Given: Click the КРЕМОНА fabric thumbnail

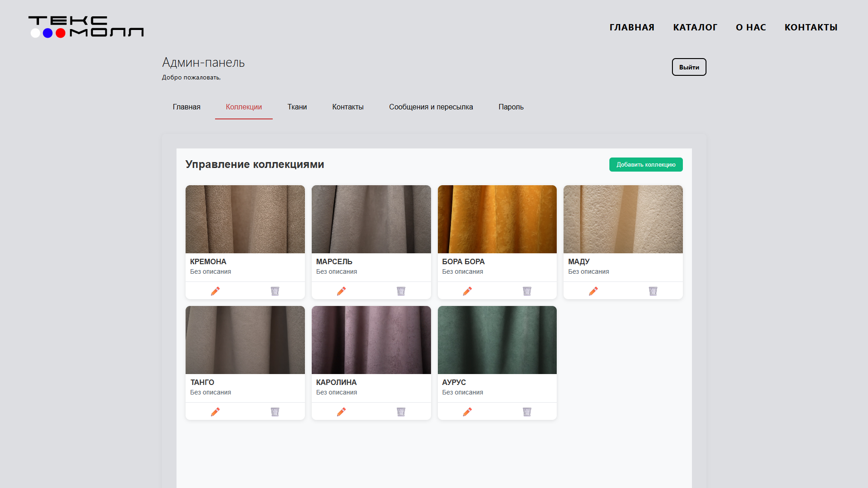Looking at the screenshot, I should coord(245,219).
